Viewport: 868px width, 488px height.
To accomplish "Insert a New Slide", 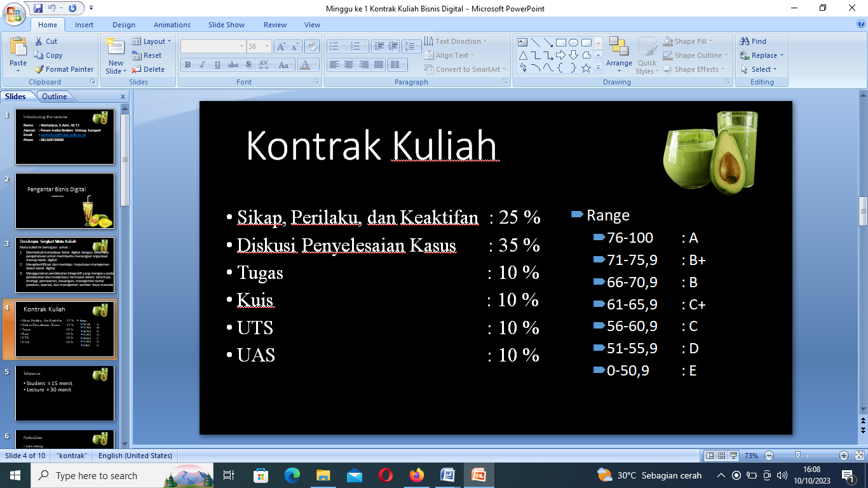I will point(116,50).
